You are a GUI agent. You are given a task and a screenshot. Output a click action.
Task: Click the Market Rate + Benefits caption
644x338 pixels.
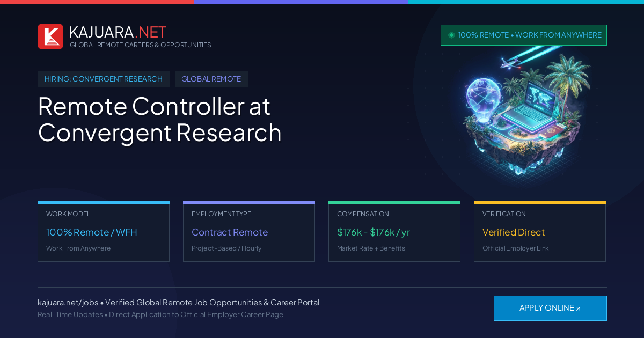click(371, 248)
